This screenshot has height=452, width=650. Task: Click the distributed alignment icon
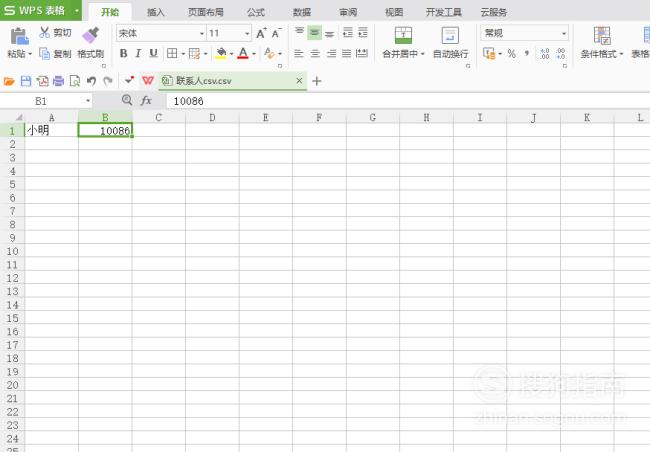click(362, 53)
